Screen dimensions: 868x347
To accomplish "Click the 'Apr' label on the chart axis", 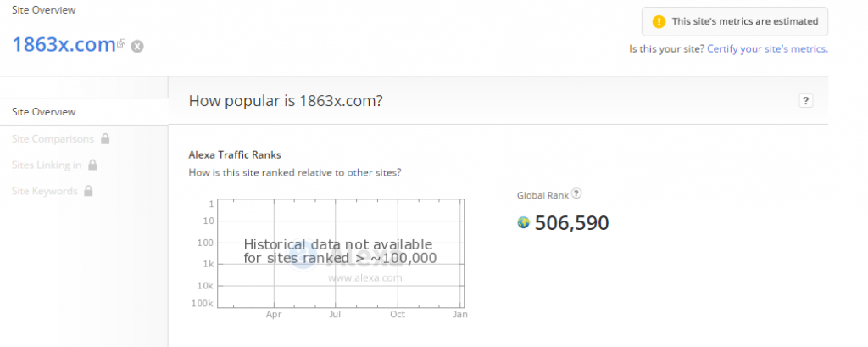I will pos(274,314).
